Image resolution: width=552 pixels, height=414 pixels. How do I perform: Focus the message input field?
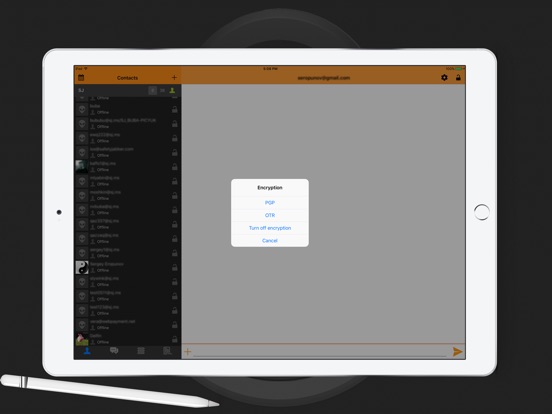[320, 351]
